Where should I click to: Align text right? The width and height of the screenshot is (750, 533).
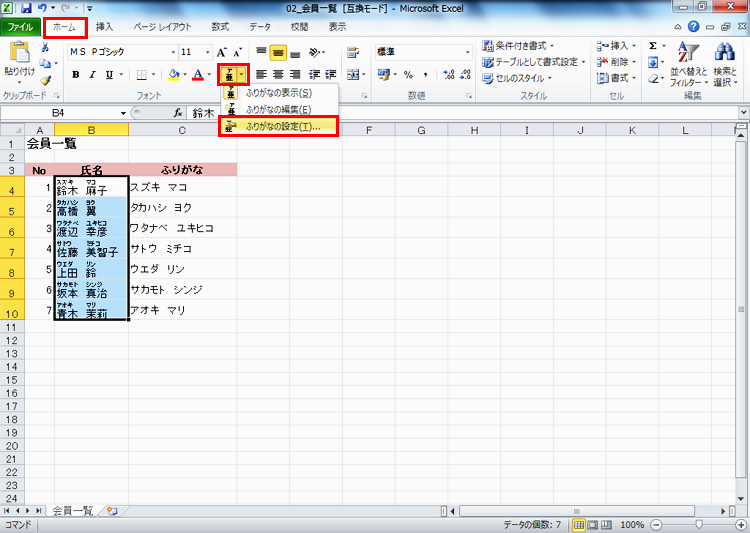pyautogui.click(x=295, y=75)
